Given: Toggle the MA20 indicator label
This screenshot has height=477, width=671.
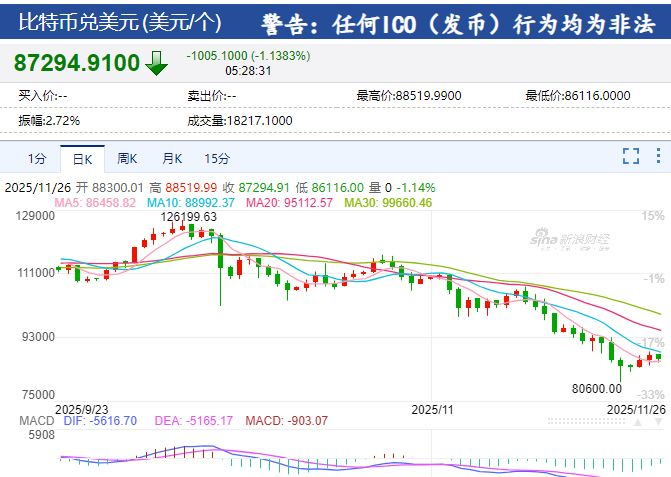Looking at the screenshot, I should (289, 202).
